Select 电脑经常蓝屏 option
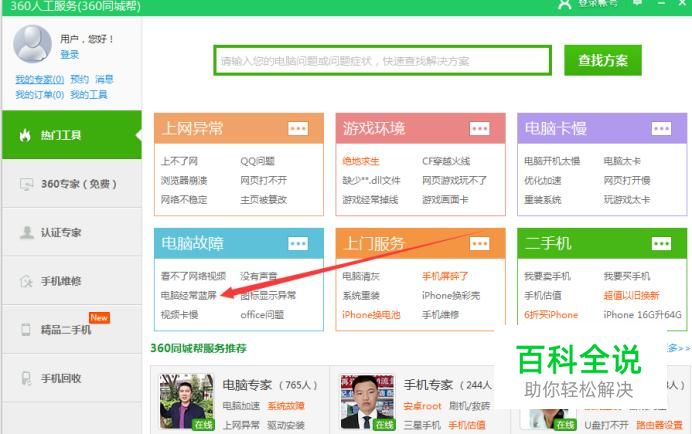Viewport: 692px width, 434px height. pyautogui.click(x=188, y=295)
